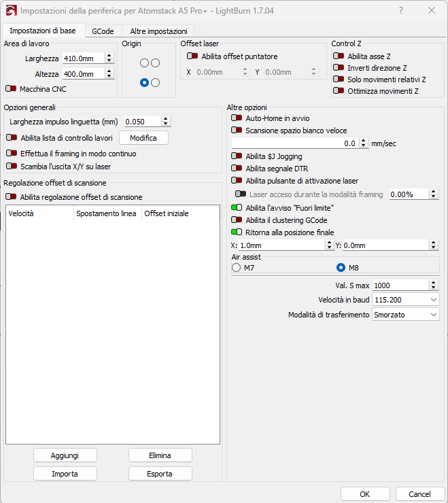Switch to the GCode tab
The width and height of the screenshot is (448, 503).
(103, 31)
